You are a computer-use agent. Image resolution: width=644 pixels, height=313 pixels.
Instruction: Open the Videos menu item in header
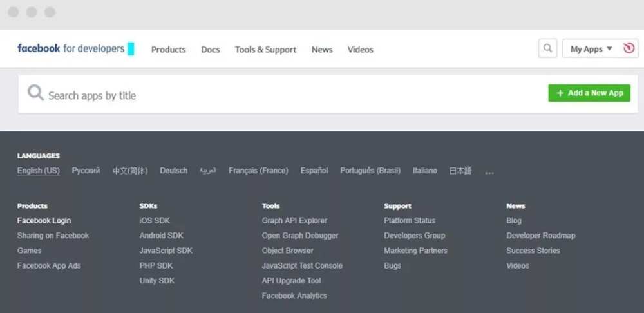coord(360,50)
